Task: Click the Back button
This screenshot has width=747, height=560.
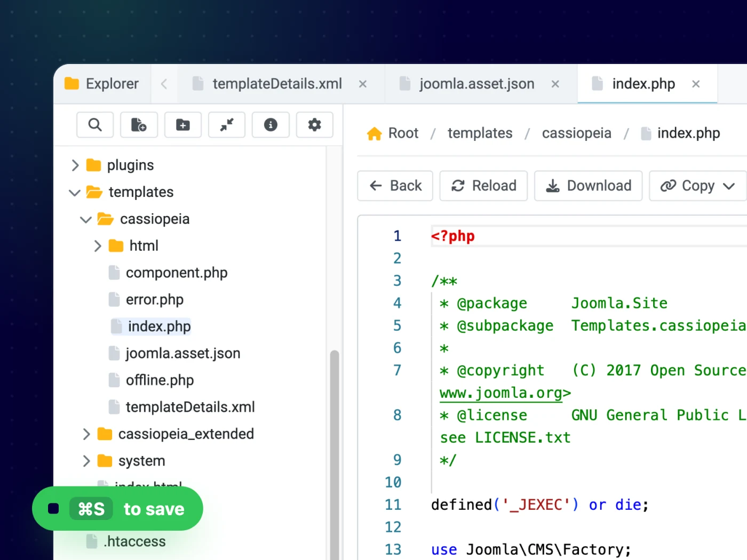Action: [x=395, y=186]
